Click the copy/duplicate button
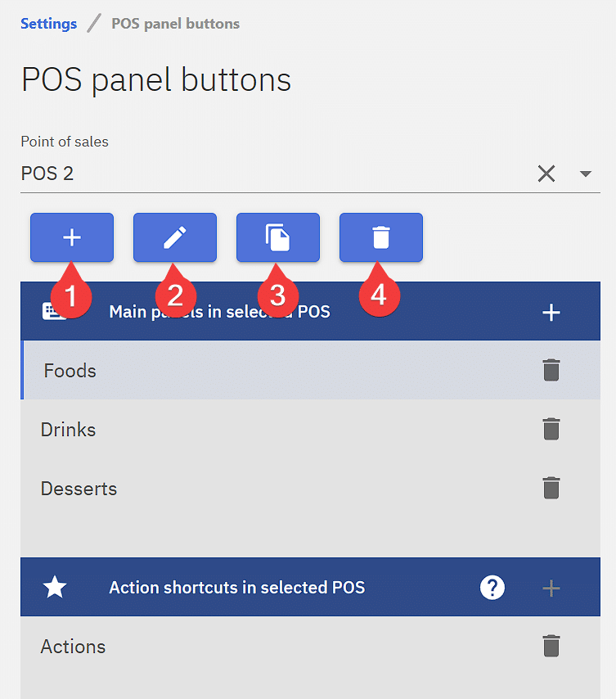Screen dimensions: 616x699 pos(278,237)
